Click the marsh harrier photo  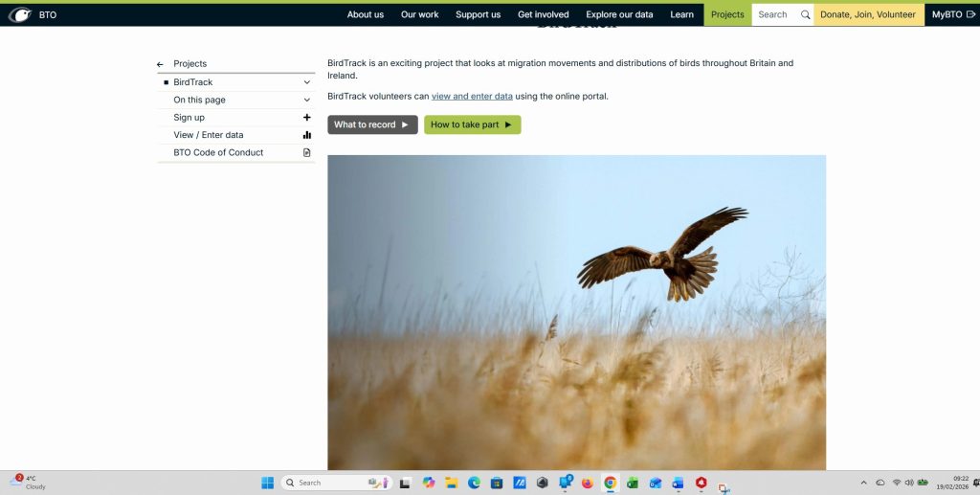tap(576, 312)
